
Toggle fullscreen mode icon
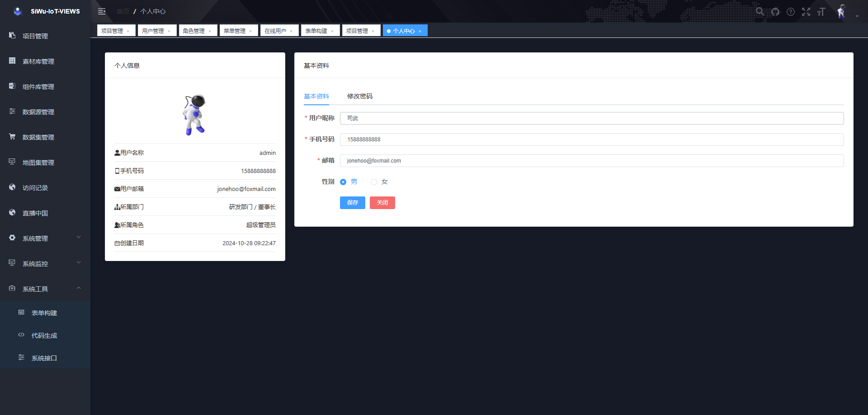tap(806, 12)
